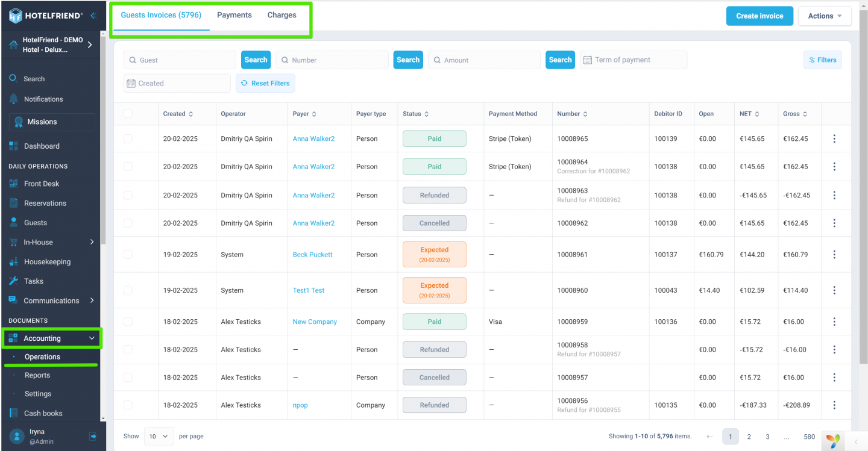Screen dimensions: 868x451
Task: Sort table by Gross column
Action: tap(795, 114)
